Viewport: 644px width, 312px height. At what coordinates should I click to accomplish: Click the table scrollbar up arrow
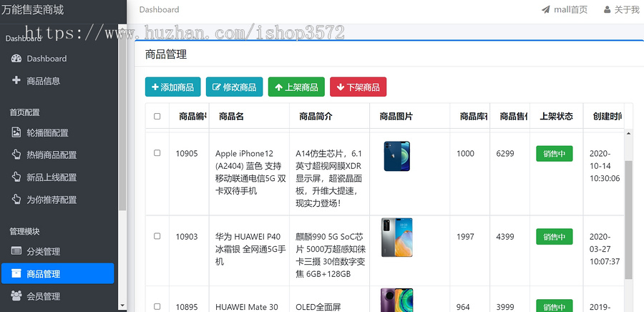pyautogui.click(x=628, y=133)
